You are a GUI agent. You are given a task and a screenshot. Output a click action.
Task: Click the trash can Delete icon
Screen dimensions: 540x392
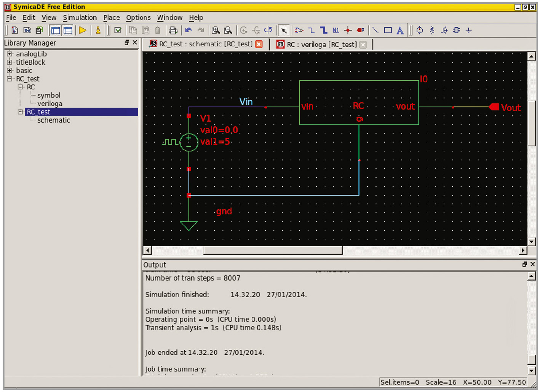pyautogui.click(x=158, y=30)
